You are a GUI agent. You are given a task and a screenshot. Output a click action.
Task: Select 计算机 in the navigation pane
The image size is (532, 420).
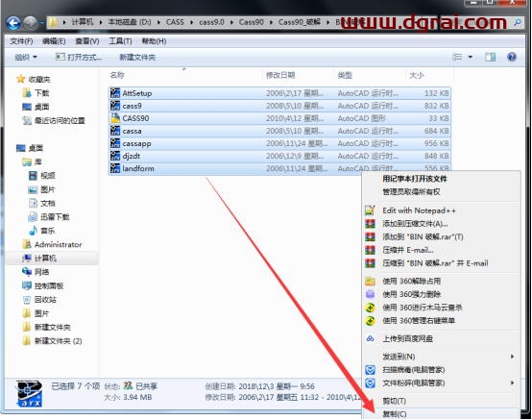coord(45,259)
